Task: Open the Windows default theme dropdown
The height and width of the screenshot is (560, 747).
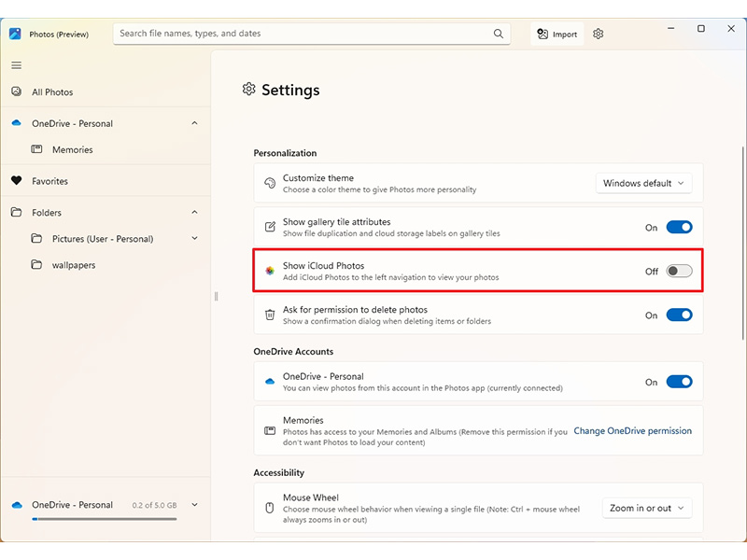Action: pyautogui.click(x=643, y=183)
